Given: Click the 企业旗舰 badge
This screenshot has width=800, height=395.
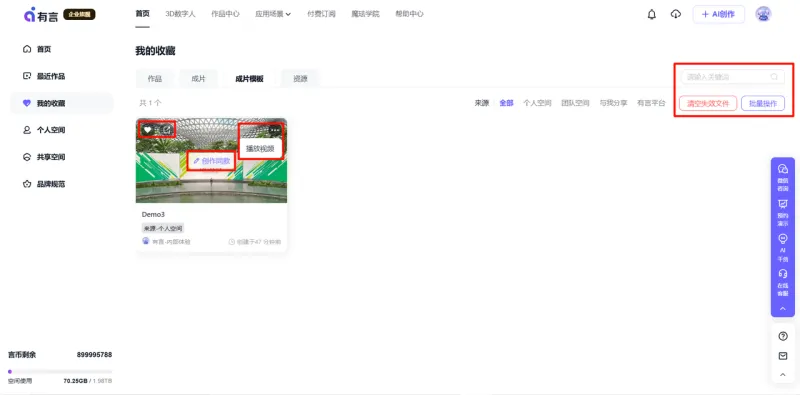Looking at the screenshot, I should pos(79,14).
